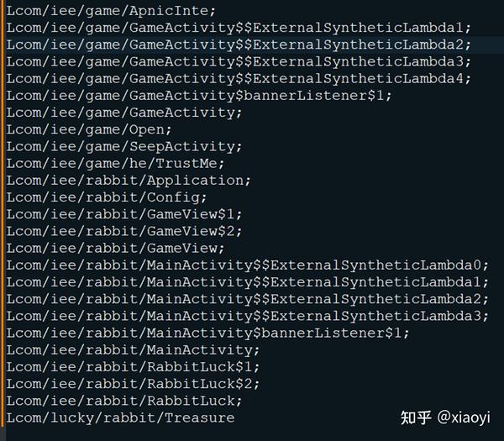Click the plain Lcom/iee/rabbit/GameView; line
This screenshot has height=441, width=504.
click(x=115, y=248)
